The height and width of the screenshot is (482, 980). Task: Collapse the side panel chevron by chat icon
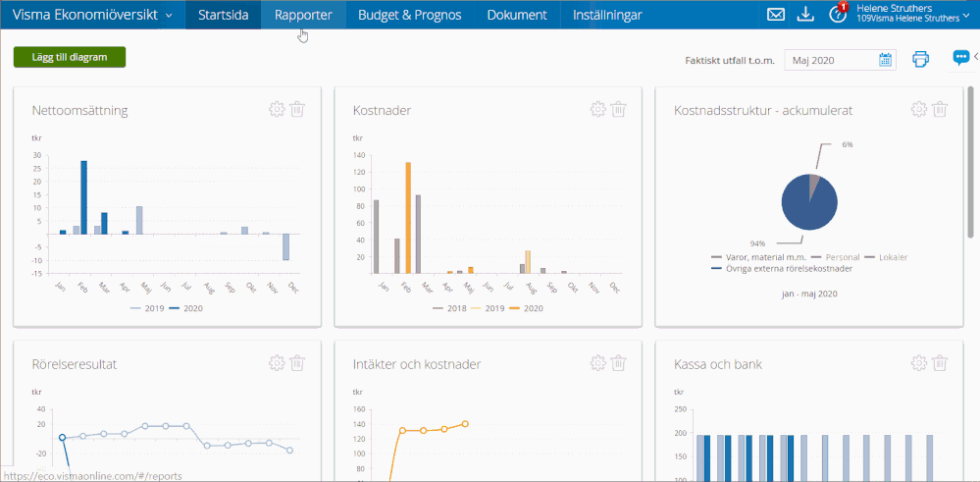click(976, 57)
